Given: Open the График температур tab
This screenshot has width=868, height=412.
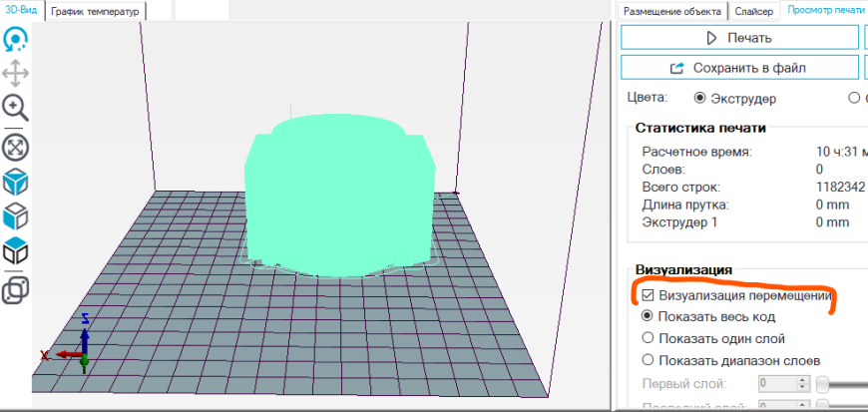Looking at the screenshot, I should coord(96,12).
